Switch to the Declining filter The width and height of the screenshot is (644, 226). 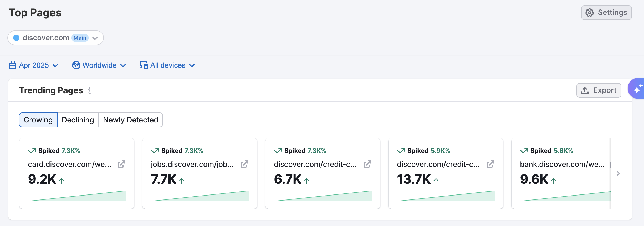(78, 120)
